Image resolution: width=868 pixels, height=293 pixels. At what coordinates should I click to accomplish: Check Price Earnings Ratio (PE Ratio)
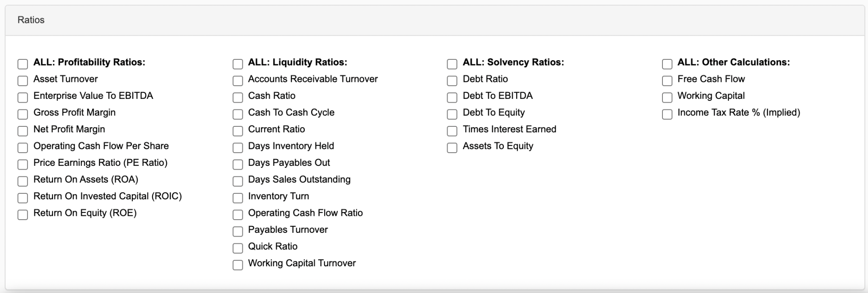(x=23, y=165)
